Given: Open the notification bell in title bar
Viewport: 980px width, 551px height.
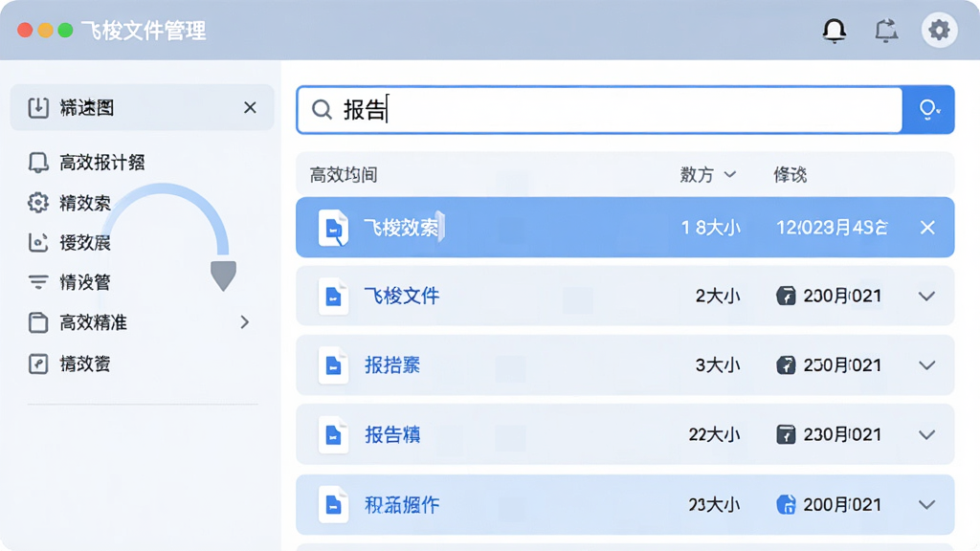Looking at the screenshot, I should coord(834,30).
